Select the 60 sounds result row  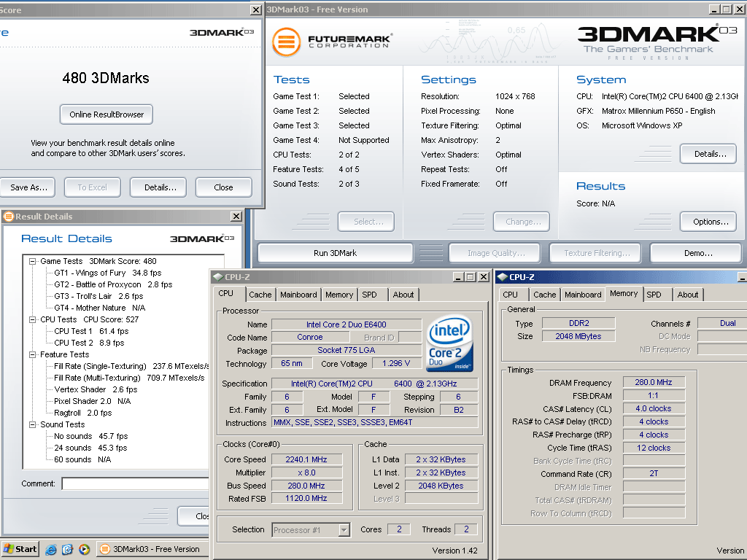click(x=82, y=459)
